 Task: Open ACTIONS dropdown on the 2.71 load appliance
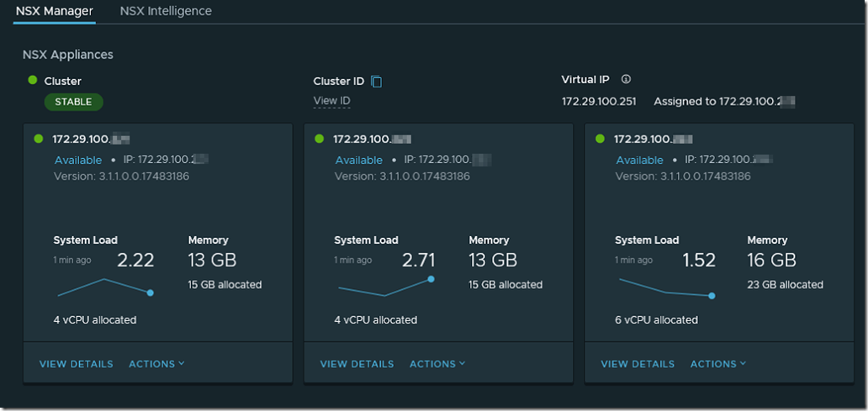pyautogui.click(x=437, y=364)
